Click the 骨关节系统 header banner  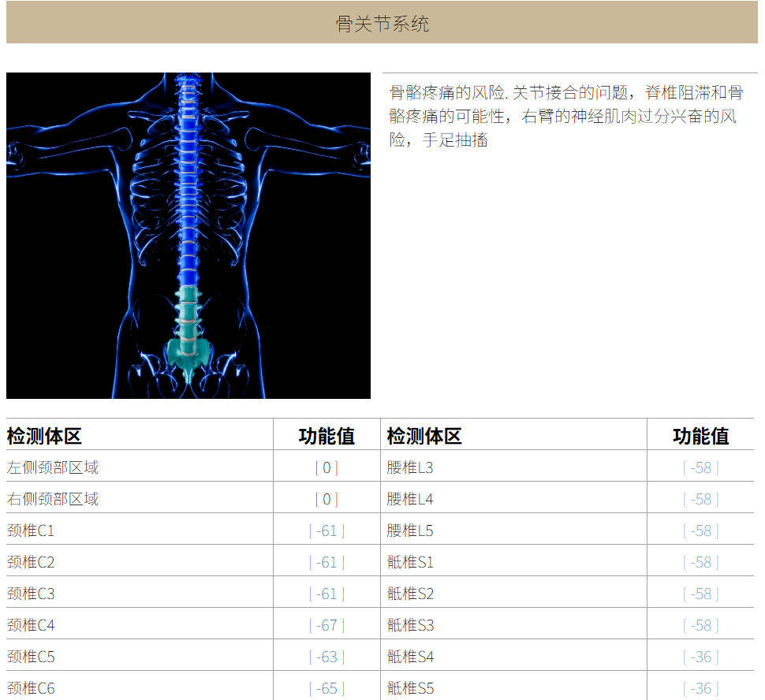382,23
